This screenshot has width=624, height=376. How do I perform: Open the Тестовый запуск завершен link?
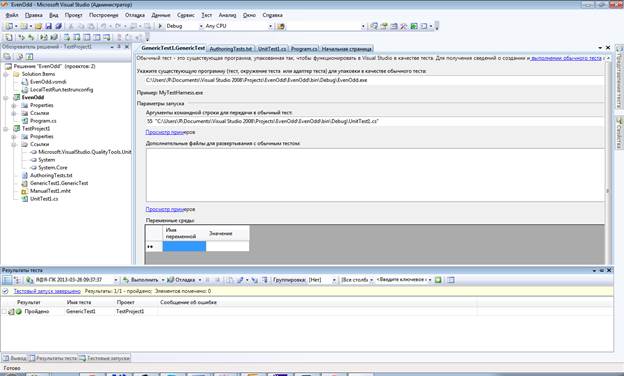pos(47,291)
